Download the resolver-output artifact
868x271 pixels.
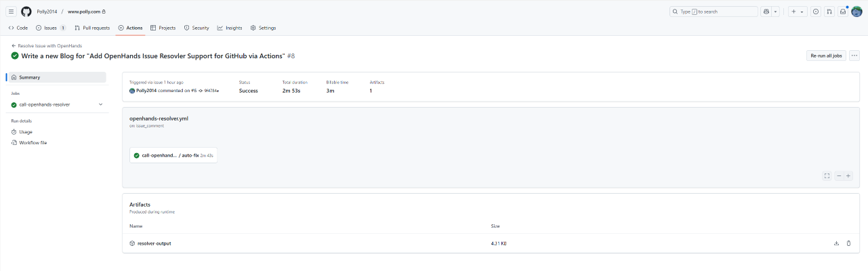tap(836, 243)
